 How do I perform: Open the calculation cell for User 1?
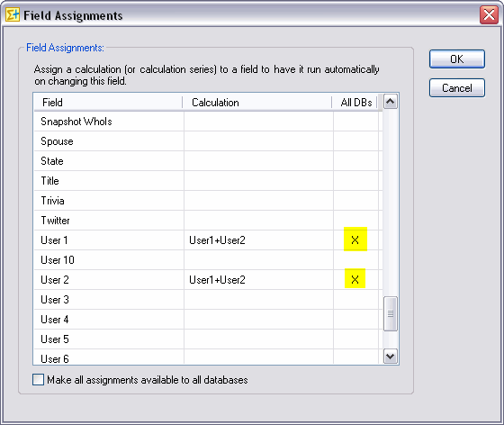pyautogui.click(x=259, y=240)
